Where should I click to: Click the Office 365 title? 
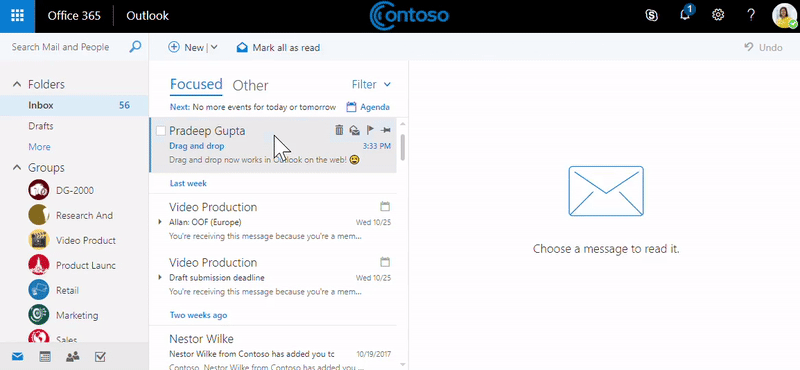74,16
